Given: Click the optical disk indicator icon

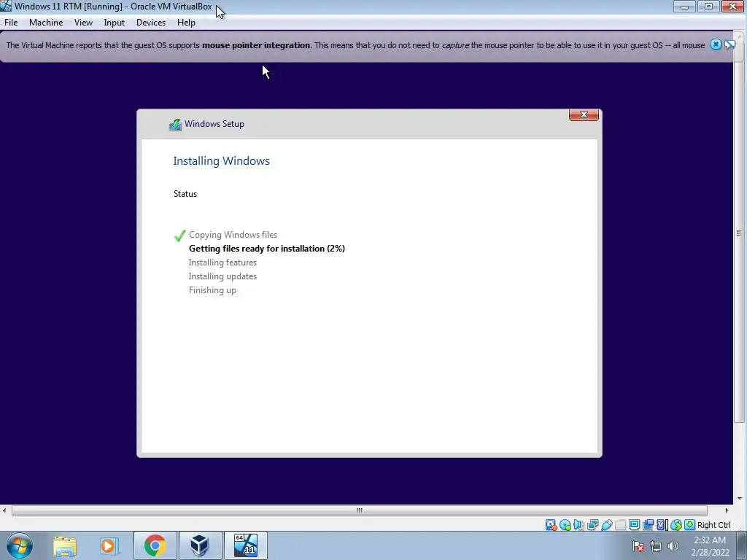Looking at the screenshot, I should (565, 525).
